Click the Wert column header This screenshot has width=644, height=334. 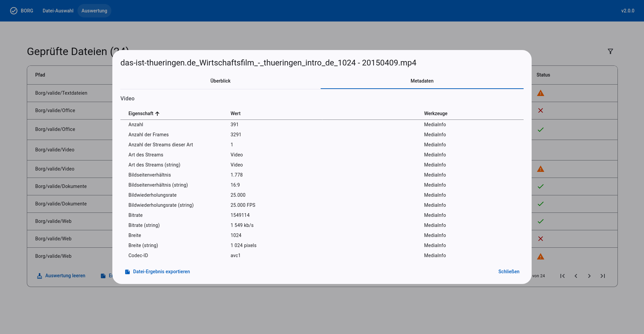[235, 113]
